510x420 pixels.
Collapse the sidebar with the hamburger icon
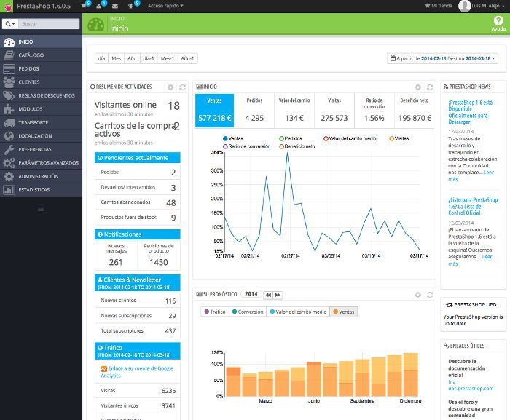point(41,209)
